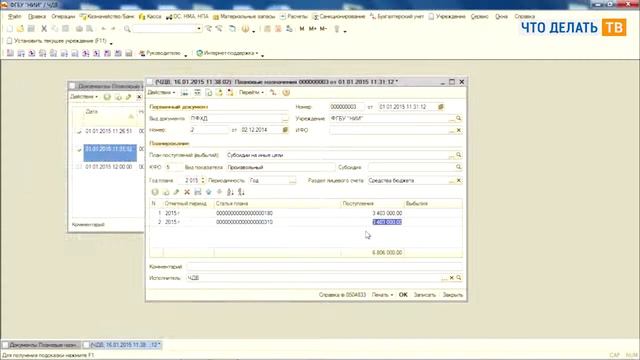The image size is (640, 360).
Task: Click the Save toolbar icon in main toolbar
Action: point(31,29)
